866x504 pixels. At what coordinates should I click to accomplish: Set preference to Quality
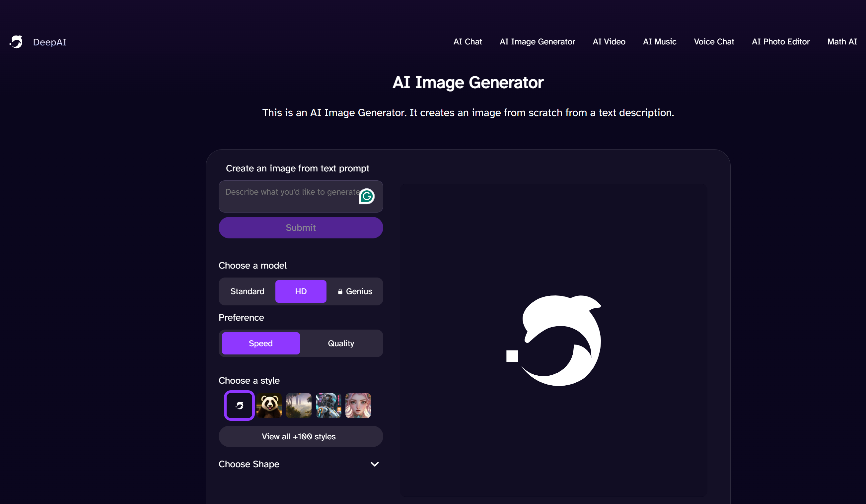point(340,343)
